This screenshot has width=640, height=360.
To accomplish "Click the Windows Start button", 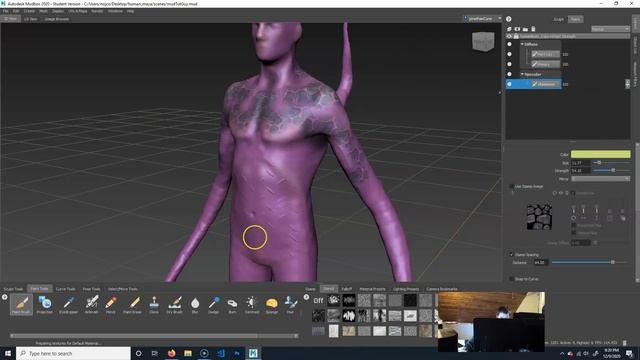I will point(8,353).
